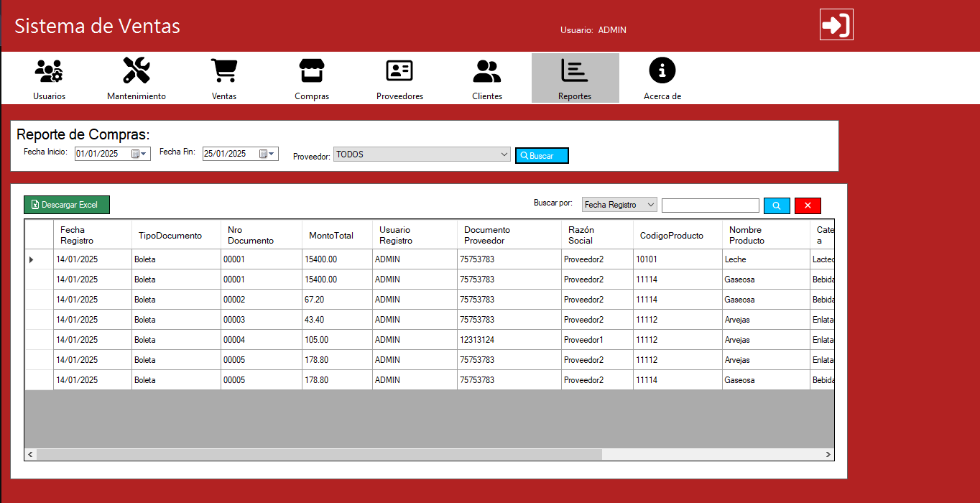The width and height of the screenshot is (980, 503).
Task: Click the Buscar button
Action: click(542, 155)
